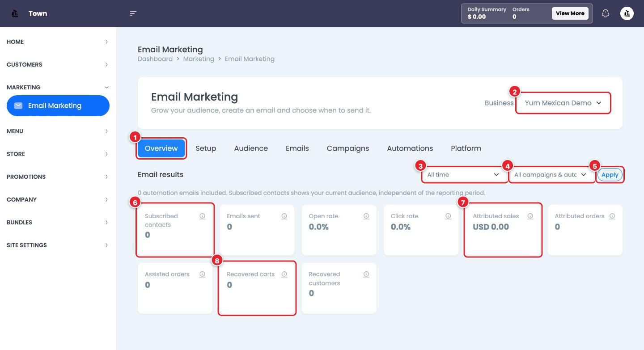
Task: Click the Apply filter button
Action: [x=610, y=175]
